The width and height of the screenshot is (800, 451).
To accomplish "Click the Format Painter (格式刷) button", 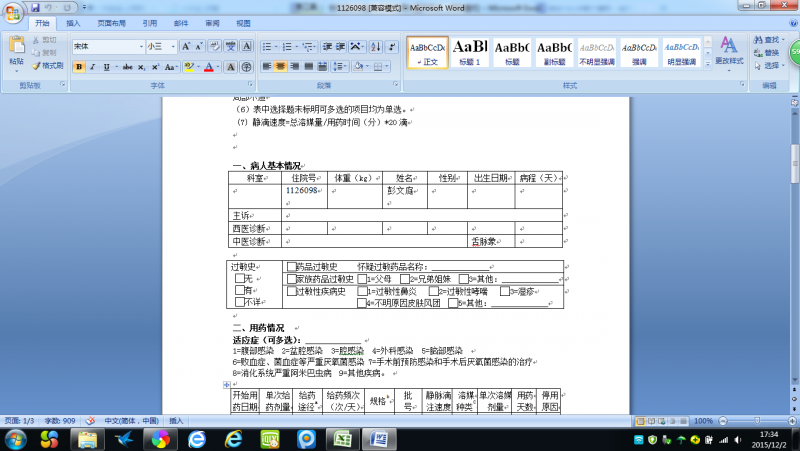I will pyautogui.click(x=47, y=66).
